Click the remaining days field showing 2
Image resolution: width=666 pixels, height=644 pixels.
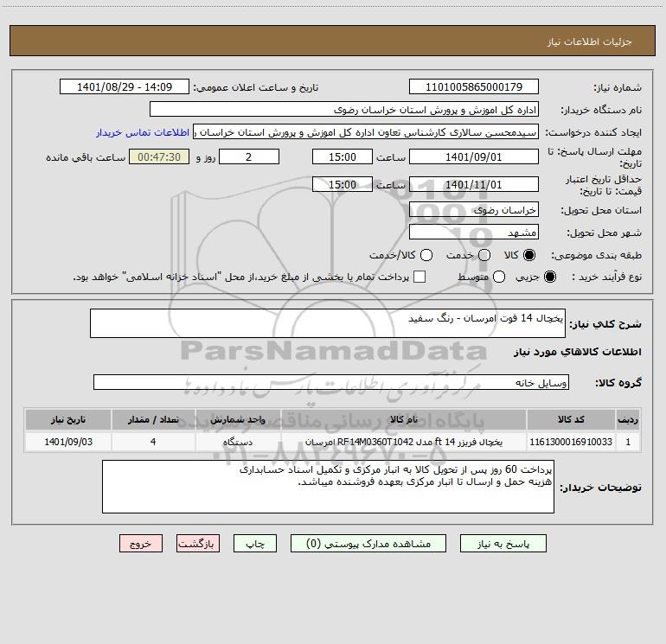click(249, 157)
